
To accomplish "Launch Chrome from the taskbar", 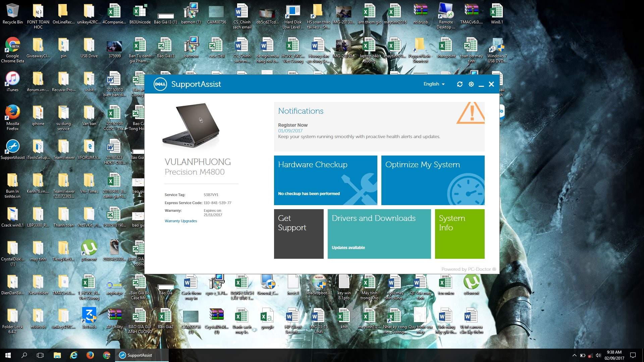I will 106,355.
